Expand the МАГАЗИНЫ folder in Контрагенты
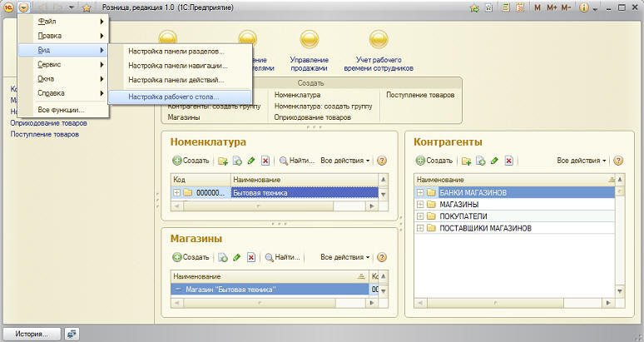The image size is (644, 342). click(420, 204)
